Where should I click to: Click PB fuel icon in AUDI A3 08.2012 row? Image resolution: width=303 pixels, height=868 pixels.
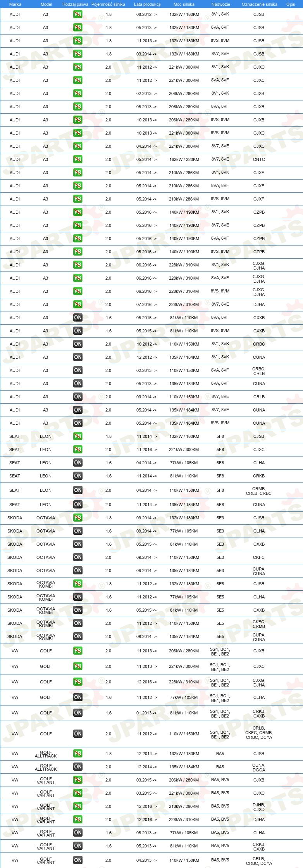pyautogui.click(x=77, y=14)
